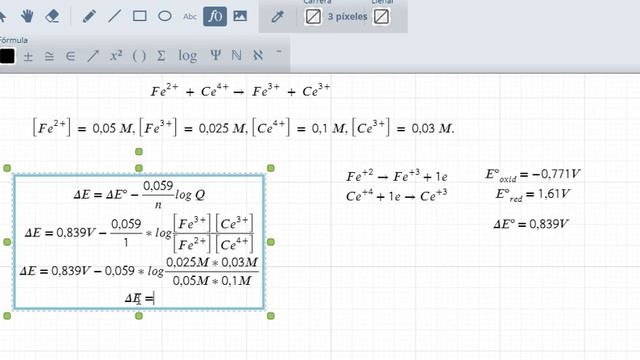640x360 pixels.
Task: Place cursor after the last ΔE =
Action: [x=154, y=299]
